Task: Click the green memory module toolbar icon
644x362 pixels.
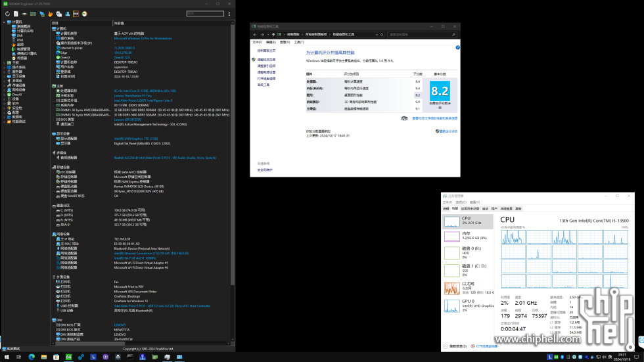Action: tap(33, 14)
